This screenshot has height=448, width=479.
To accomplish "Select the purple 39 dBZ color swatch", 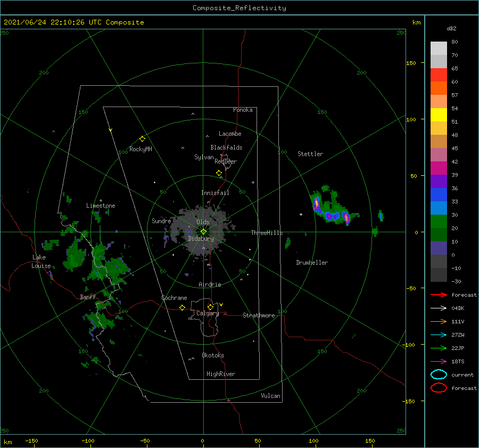I will pos(439,181).
